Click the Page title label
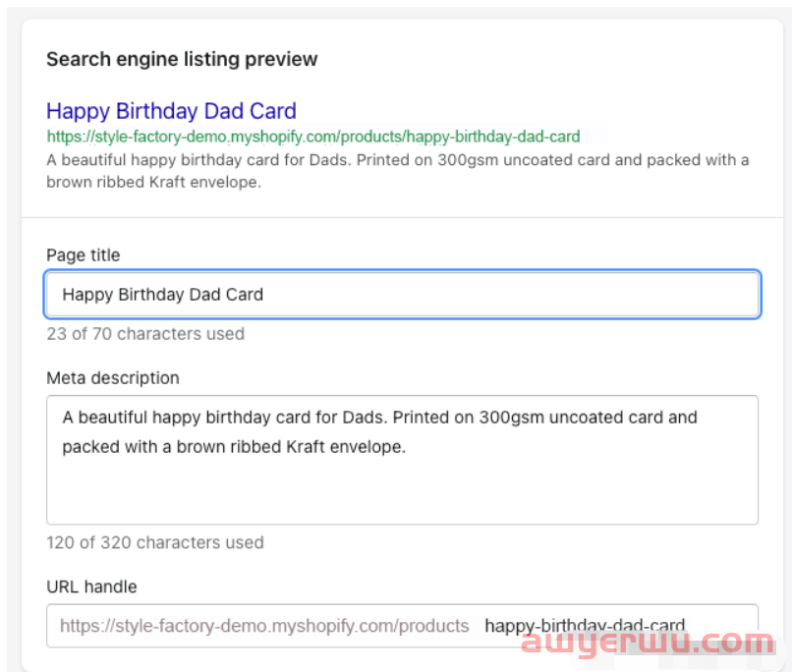The height and width of the screenshot is (672, 792). (x=84, y=255)
